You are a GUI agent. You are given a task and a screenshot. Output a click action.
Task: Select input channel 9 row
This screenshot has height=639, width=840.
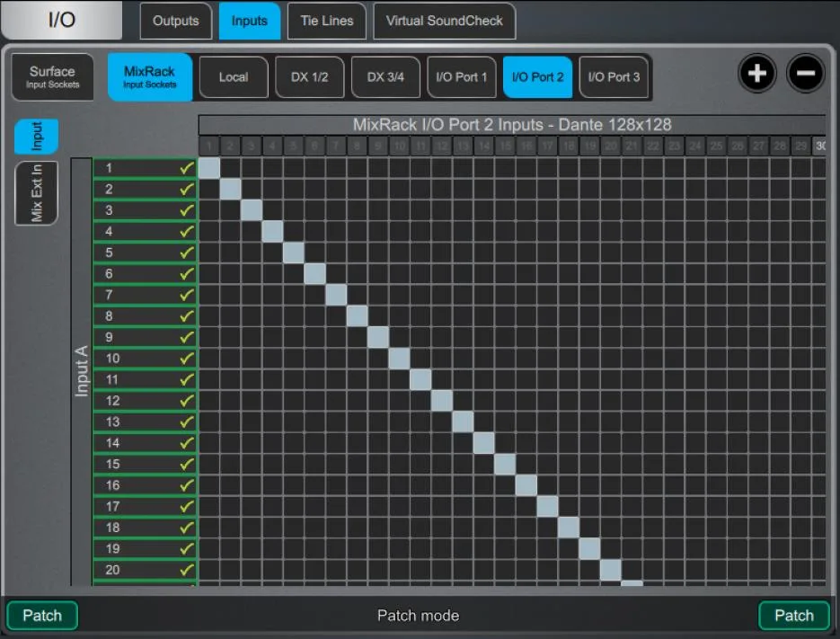[x=146, y=337]
